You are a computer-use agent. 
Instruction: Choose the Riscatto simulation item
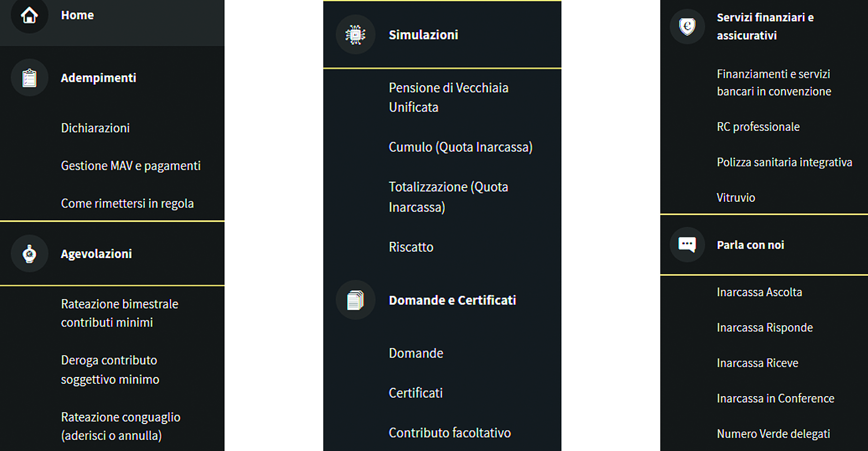[411, 247]
